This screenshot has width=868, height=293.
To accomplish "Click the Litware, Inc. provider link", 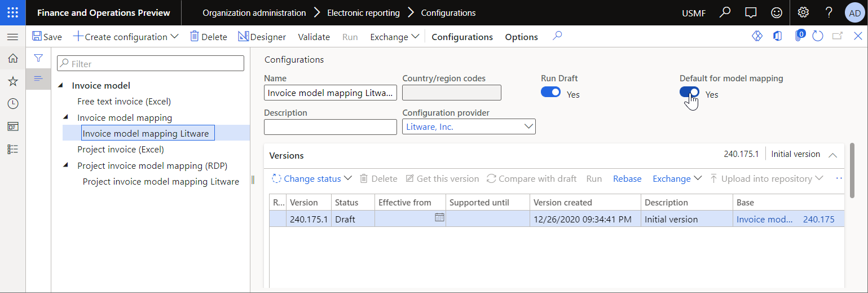I will (429, 127).
